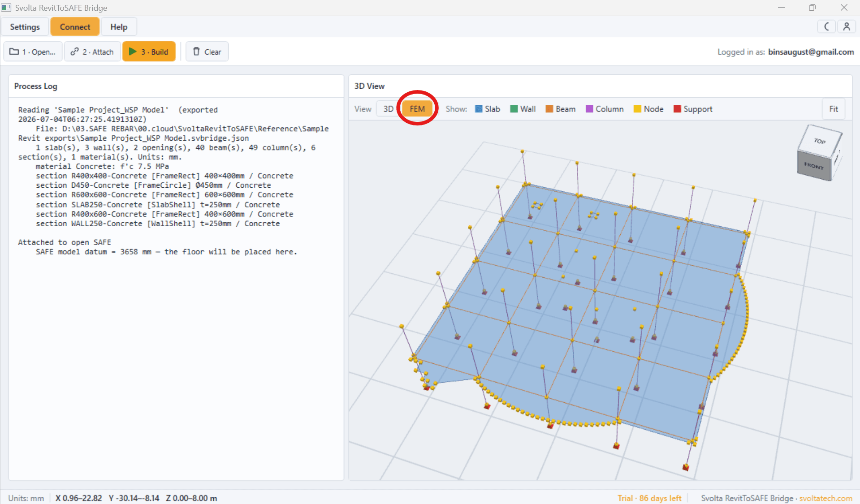Toggle Node visibility
The width and height of the screenshot is (860, 504).
tap(648, 109)
